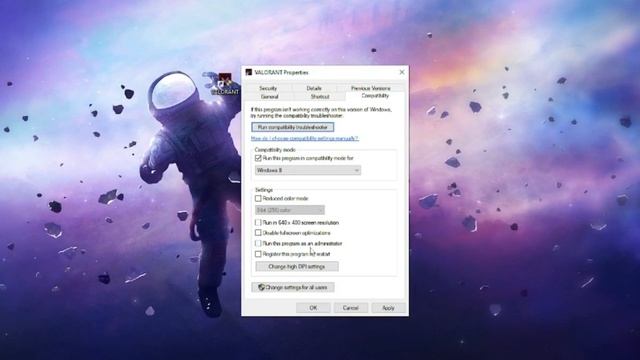640x360 pixels.
Task: Go to the Previous Versions tab
Action: 371,88
